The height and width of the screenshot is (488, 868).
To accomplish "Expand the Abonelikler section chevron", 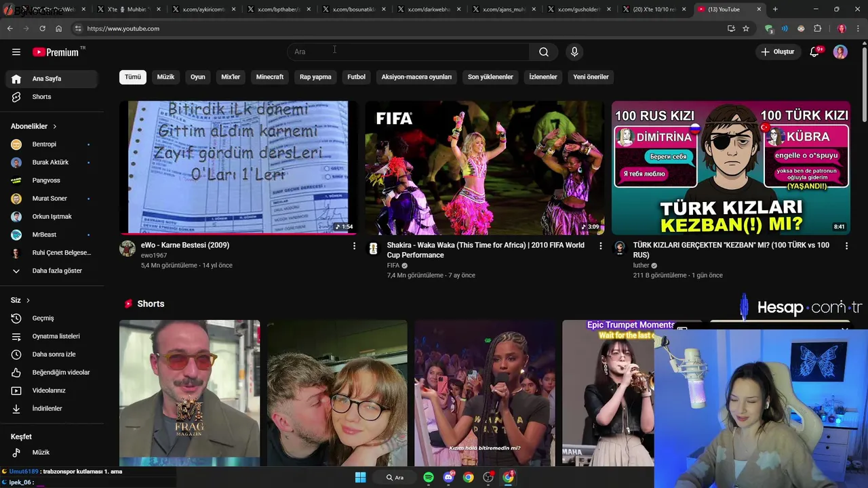I will [x=55, y=127].
